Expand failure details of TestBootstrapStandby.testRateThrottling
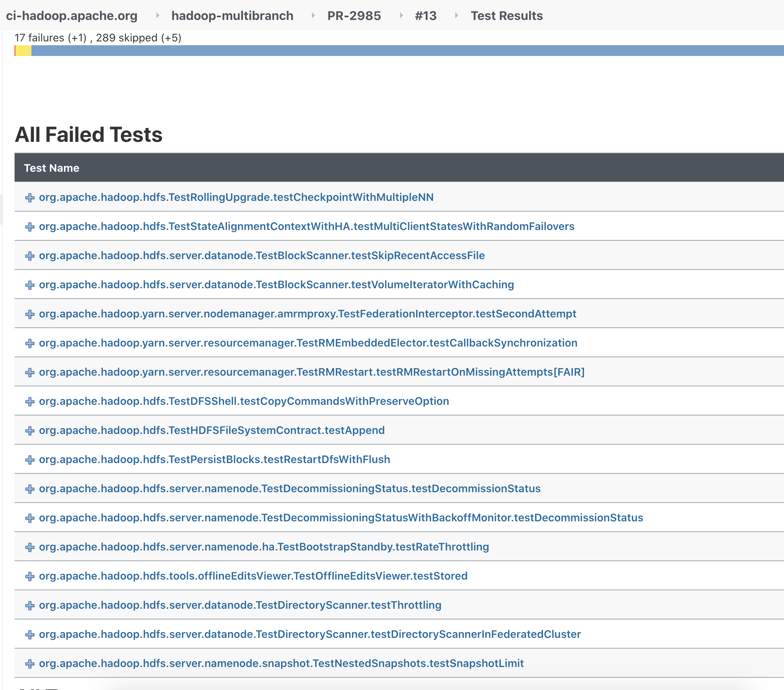The image size is (784, 690). pyautogui.click(x=30, y=548)
